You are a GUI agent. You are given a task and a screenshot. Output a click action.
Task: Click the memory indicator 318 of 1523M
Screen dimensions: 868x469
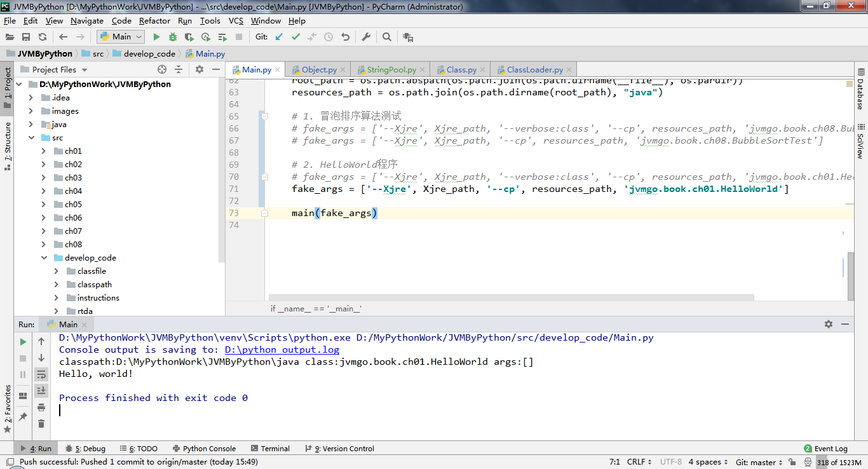pos(839,463)
